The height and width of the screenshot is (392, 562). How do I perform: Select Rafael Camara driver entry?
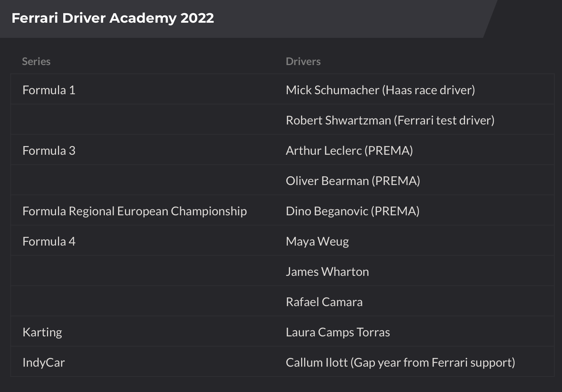[324, 302]
